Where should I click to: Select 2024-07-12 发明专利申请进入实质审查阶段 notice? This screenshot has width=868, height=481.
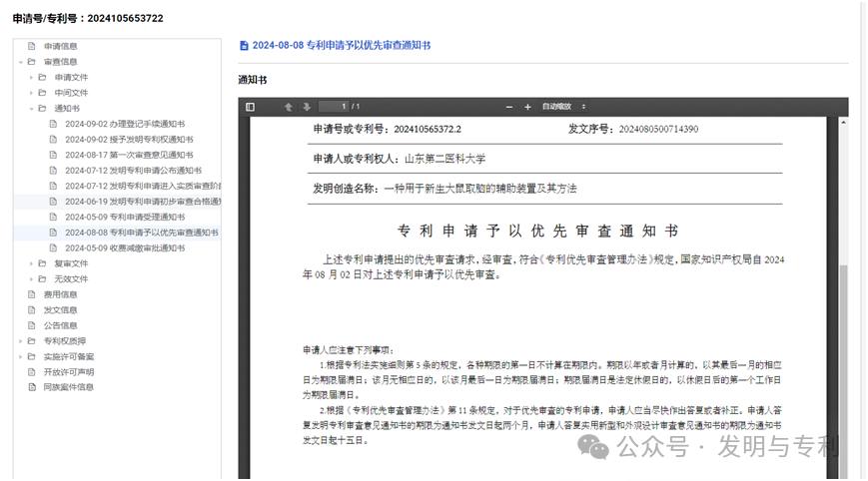pyautogui.click(x=143, y=186)
